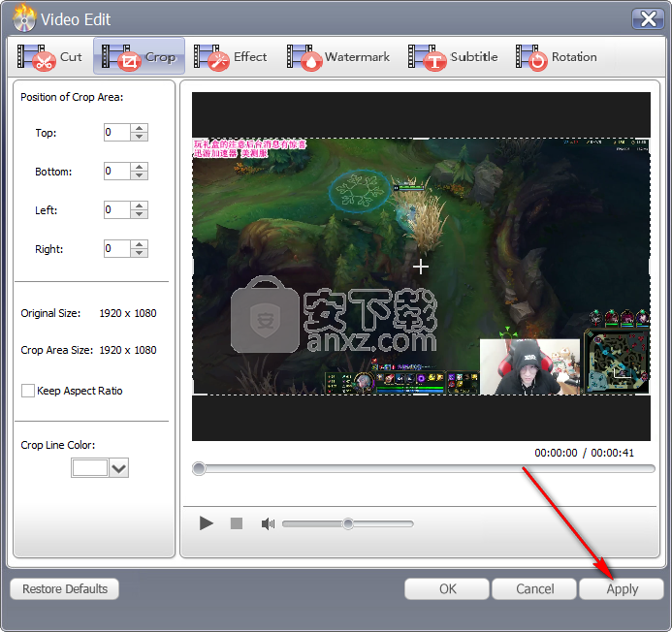Click the Right value input field
Viewport: 672px width, 632px height.
(117, 248)
